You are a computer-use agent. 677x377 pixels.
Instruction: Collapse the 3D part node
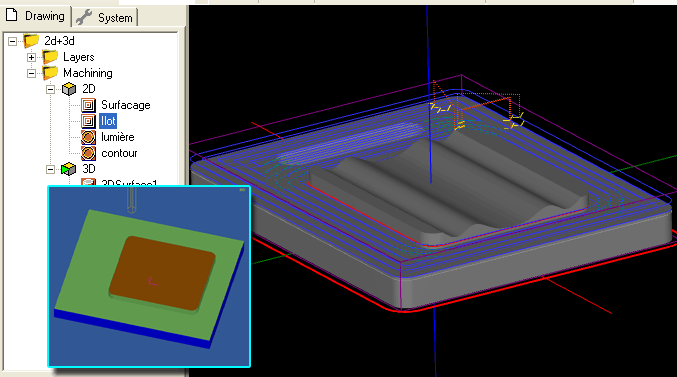51,169
